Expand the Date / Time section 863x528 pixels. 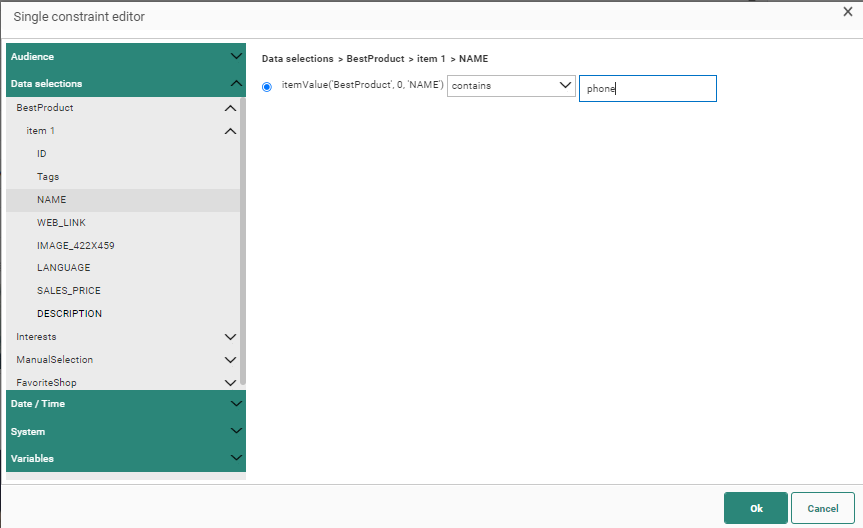tap(236, 404)
